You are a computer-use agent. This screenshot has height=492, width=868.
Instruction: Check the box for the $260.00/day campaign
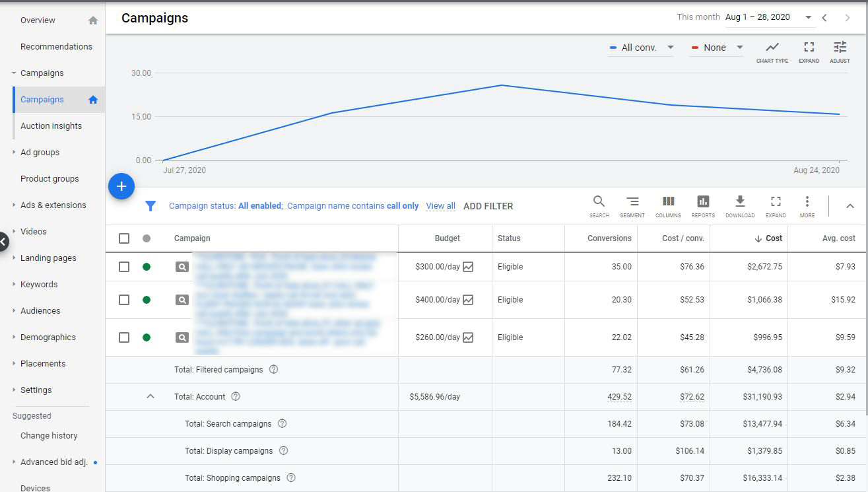pyautogui.click(x=124, y=337)
